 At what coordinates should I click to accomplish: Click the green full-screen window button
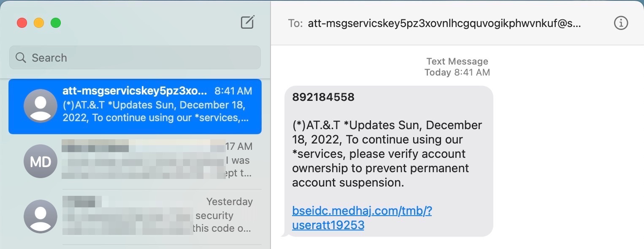56,23
